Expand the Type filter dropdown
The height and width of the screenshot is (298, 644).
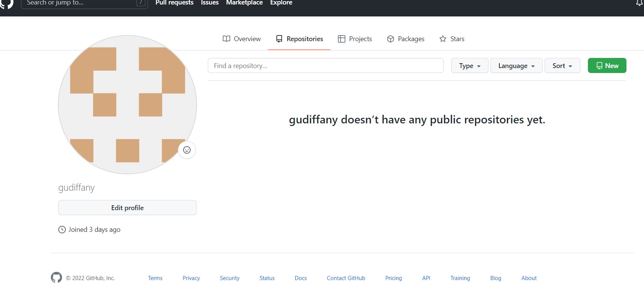tap(470, 65)
